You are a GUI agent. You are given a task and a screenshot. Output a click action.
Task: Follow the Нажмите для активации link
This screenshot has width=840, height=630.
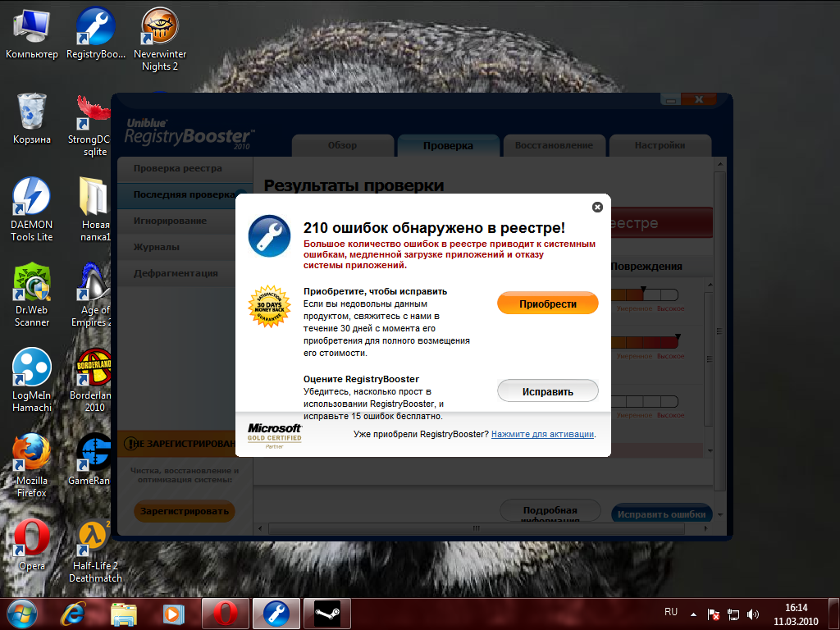tap(542, 434)
